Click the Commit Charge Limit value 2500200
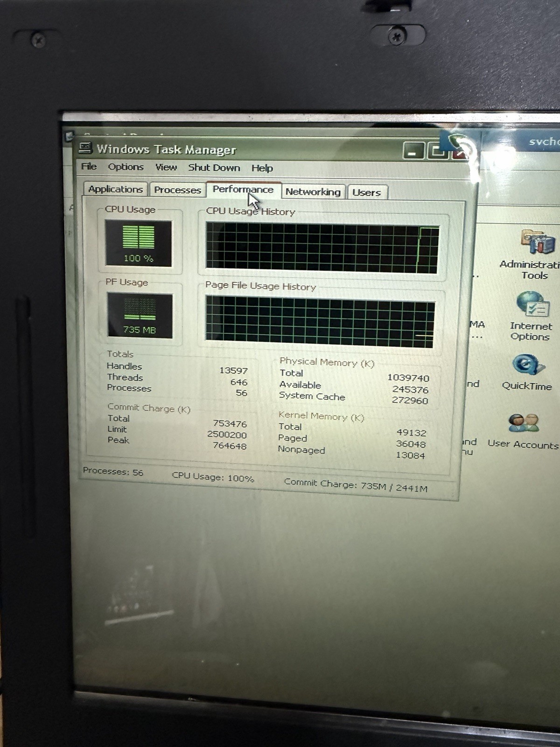560x747 pixels. (227, 435)
